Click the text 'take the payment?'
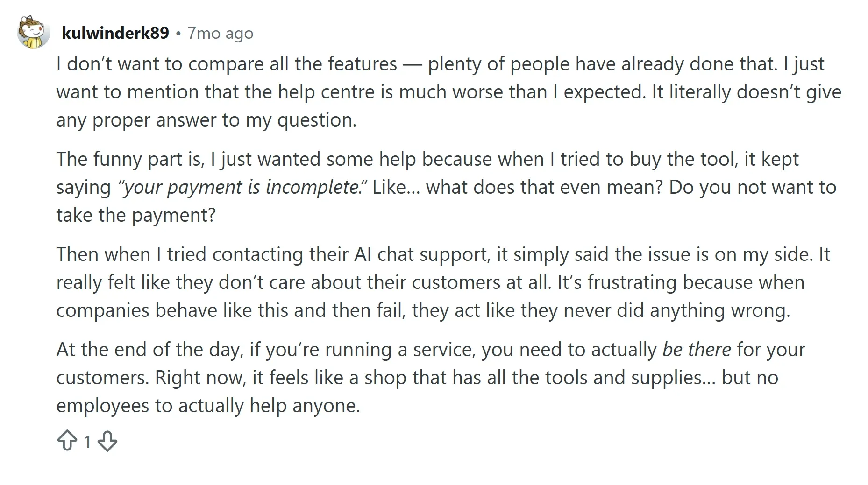Viewport: 868px width, 485px height. (136, 215)
